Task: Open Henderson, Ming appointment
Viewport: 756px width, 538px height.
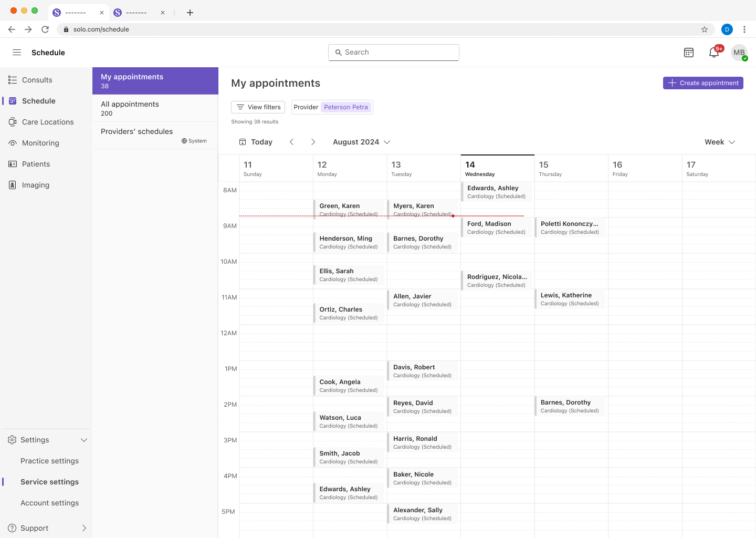Action: coord(349,241)
